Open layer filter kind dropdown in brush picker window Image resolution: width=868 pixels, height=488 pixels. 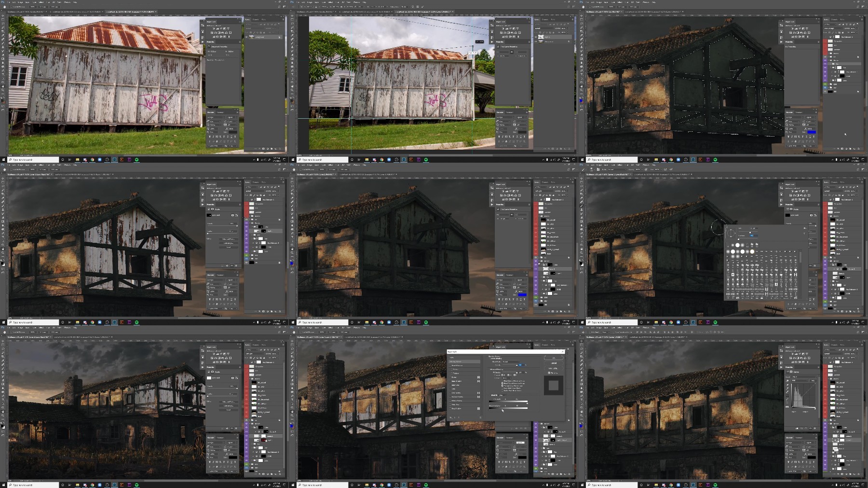click(830, 187)
